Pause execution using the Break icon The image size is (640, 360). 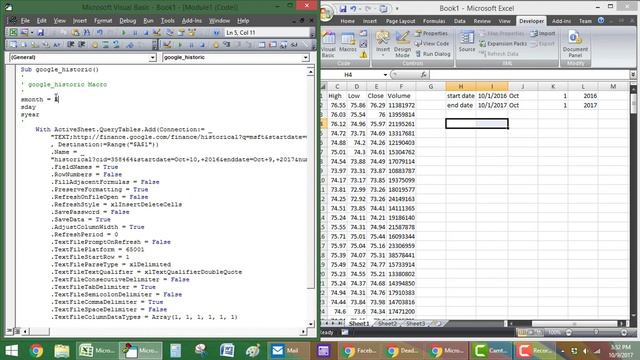135,32
